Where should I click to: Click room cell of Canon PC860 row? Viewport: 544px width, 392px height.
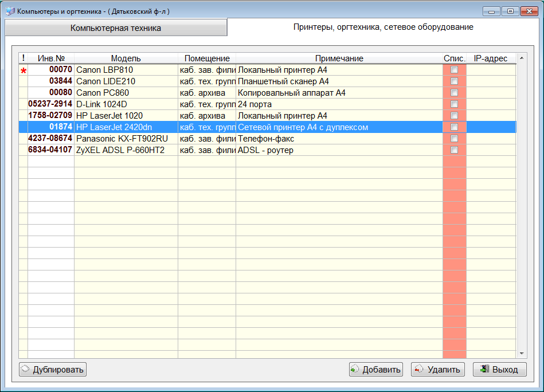click(207, 93)
